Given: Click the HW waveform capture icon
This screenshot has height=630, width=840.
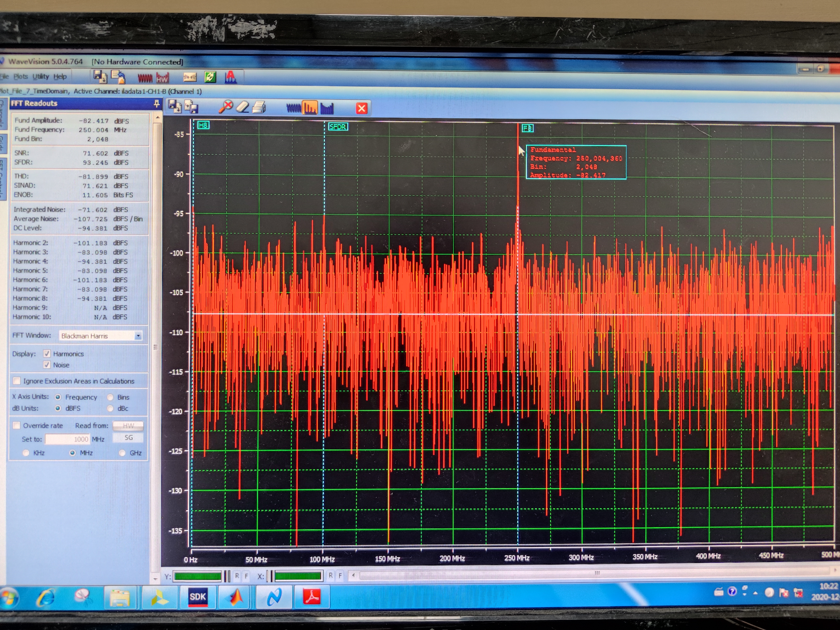Looking at the screenshot, I should (162, 78).
